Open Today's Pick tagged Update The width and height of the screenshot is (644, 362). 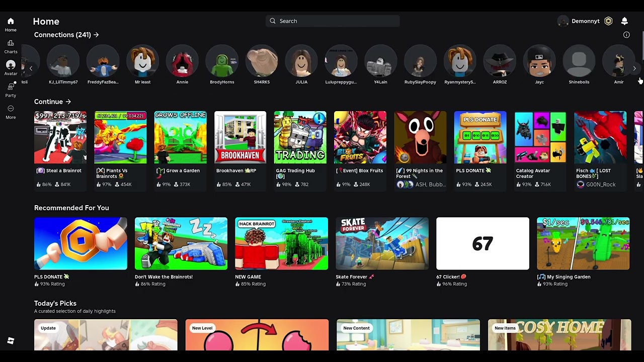point(106,335)
